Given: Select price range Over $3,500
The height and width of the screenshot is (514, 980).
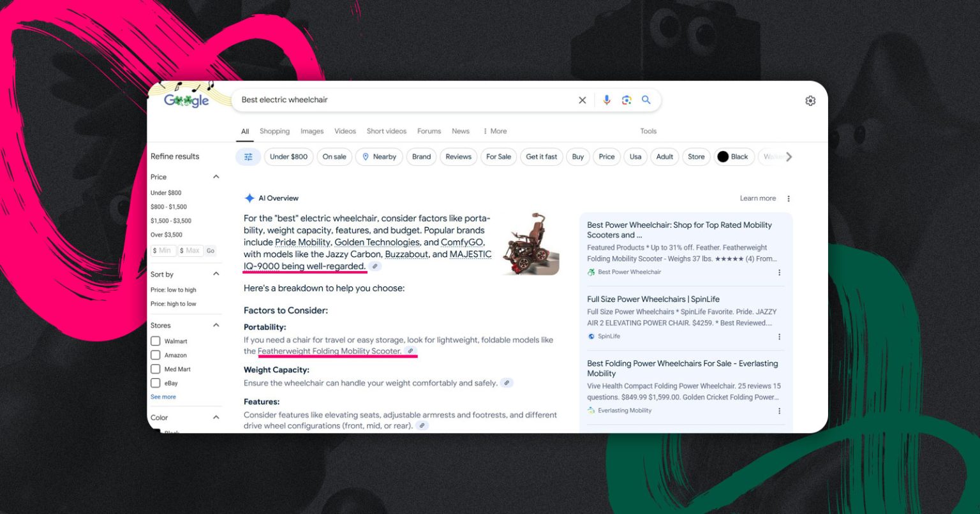Looking at the screenshot, I should pos(167,235).
